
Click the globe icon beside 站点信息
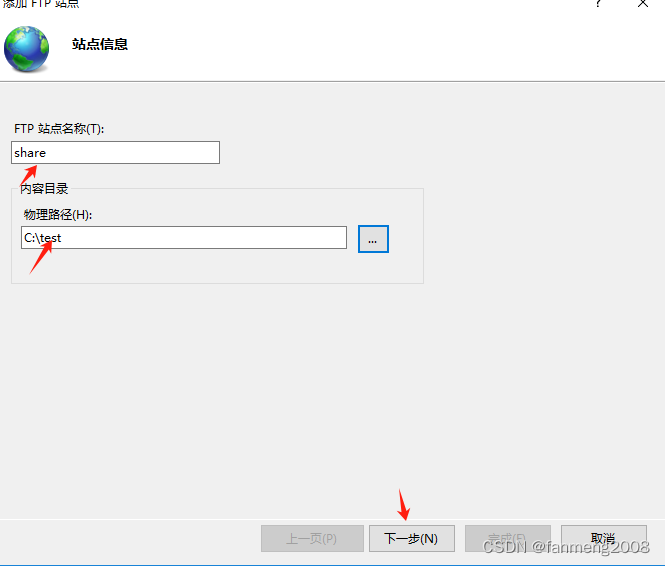tap(26, 49)
